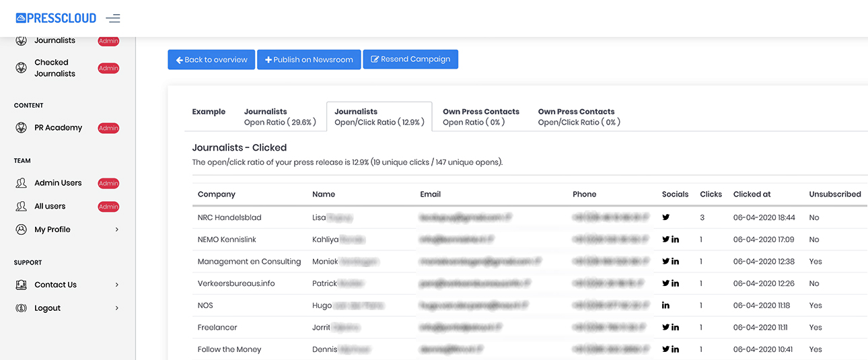The image size is (868, 360).
Task: Open LinkedIn icon in Management en Consulting row
Action: pyautogui.click(x=675, y=261)
